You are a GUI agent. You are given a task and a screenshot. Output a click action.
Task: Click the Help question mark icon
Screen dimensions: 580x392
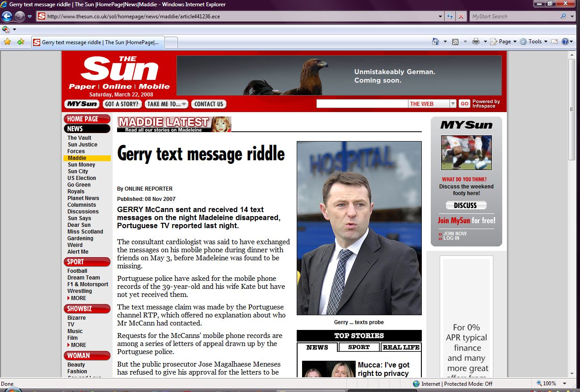[565, 42]
